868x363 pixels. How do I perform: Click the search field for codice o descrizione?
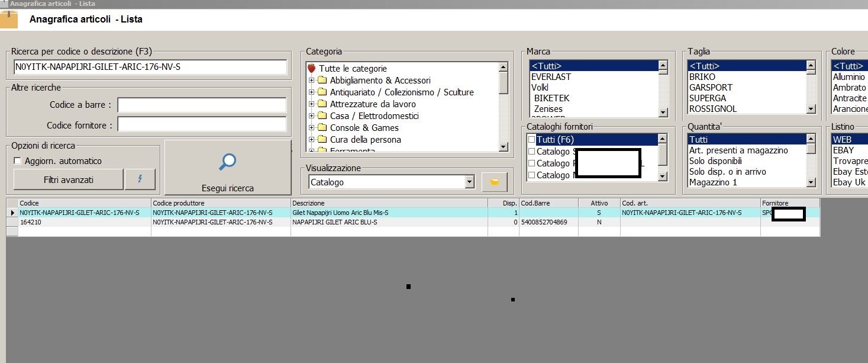[x=150, y=67]
